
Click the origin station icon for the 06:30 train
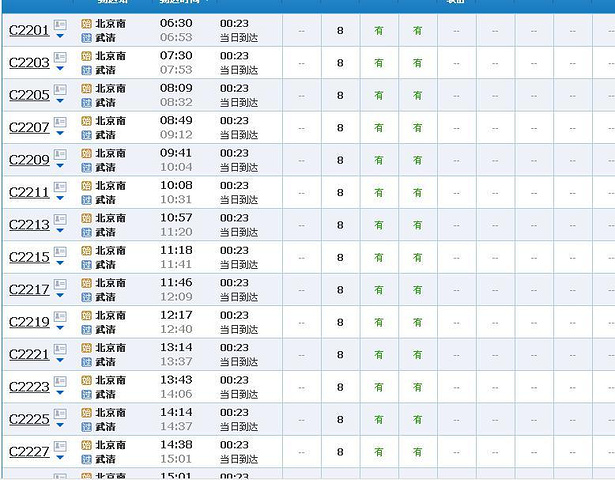(x=86, y=23)
